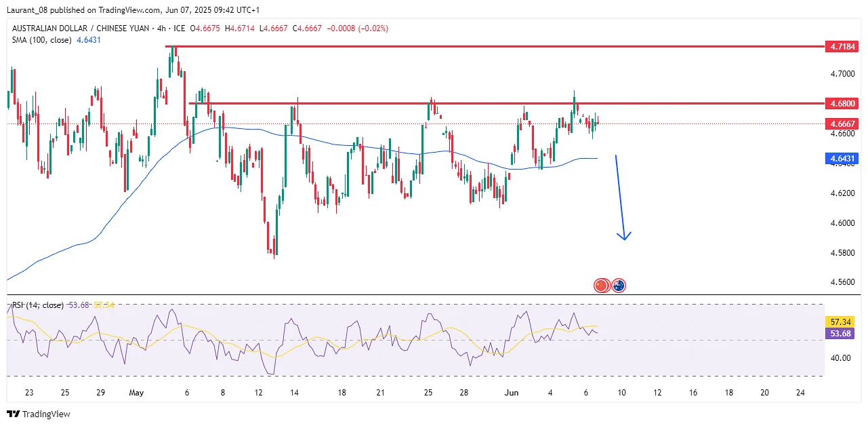Click the Jun label on the time axis
The height and width of the screenshot is (426, 868).
pyautogui.click(x=511, y=393)
